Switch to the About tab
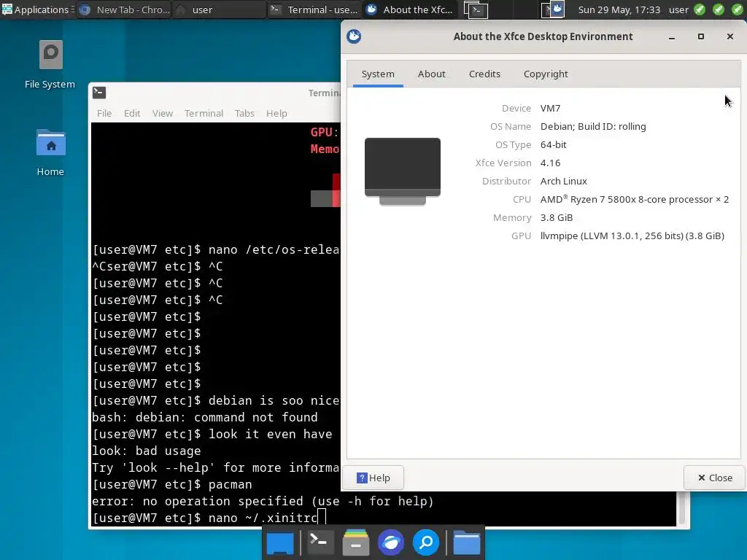The image size is (747, 560). (432, 74)
